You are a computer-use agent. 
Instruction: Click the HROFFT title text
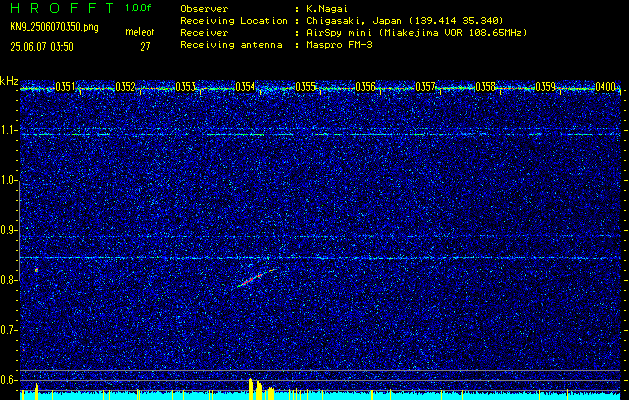click(63, 8)
